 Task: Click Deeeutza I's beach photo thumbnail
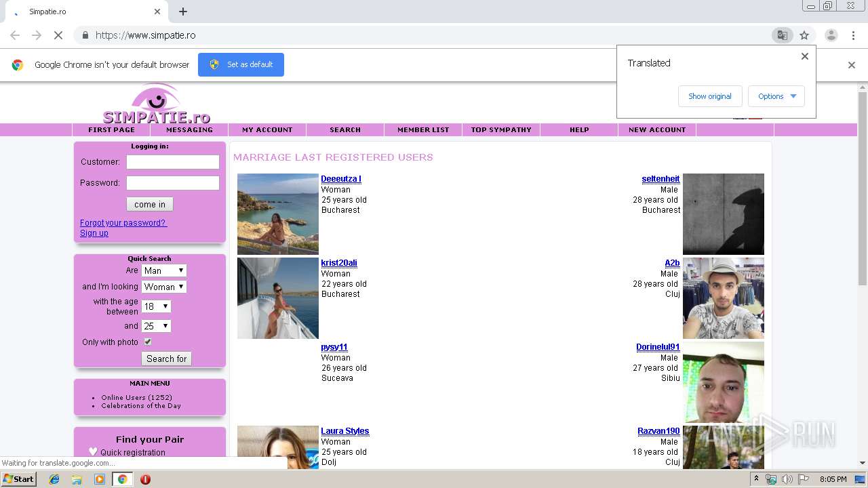pos(278,214)
